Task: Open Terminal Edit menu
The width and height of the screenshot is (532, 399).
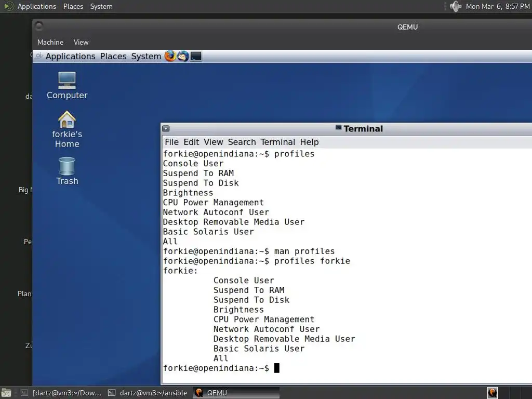Action: (x=191, y=142)
